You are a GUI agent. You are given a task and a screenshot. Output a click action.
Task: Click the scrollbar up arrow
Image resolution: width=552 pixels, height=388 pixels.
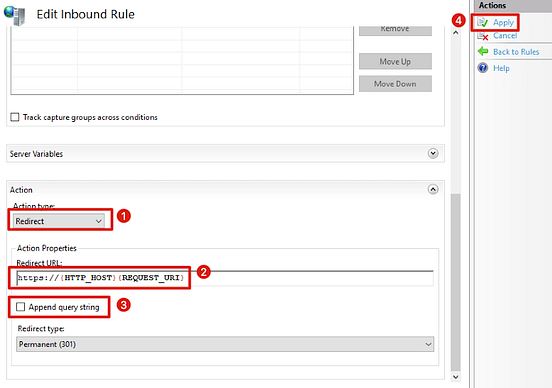(x=456, y=33)
